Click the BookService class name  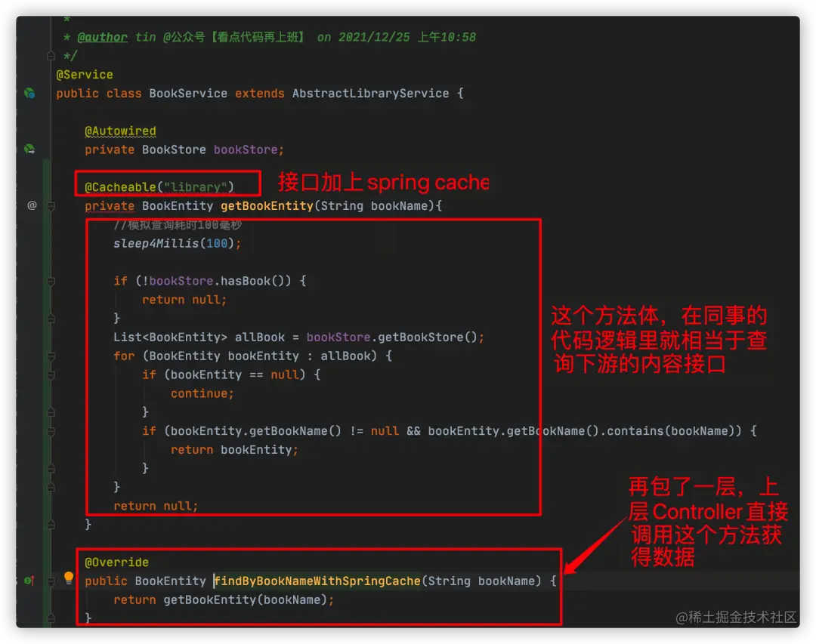point(188,94)
